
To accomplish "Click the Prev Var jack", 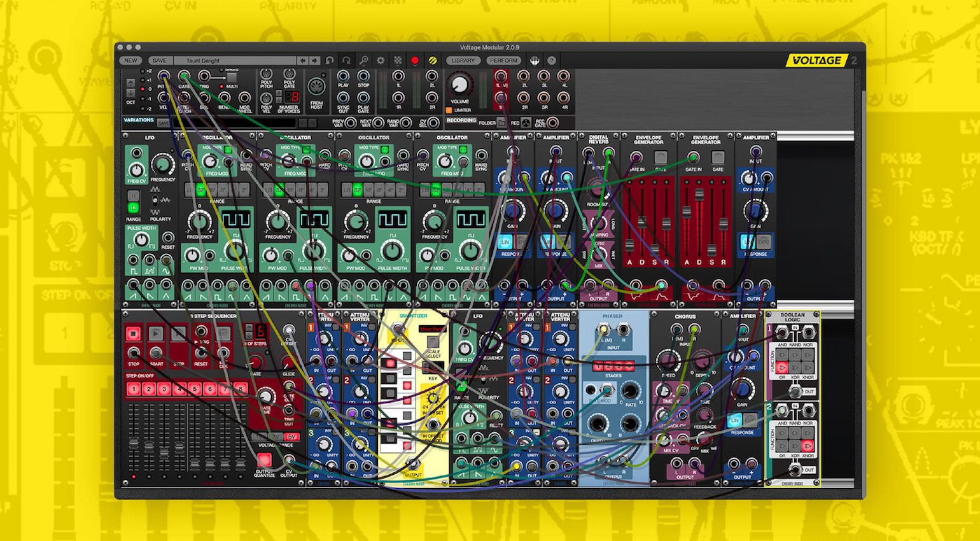I will pyautogui.click(x=351, y=122).
